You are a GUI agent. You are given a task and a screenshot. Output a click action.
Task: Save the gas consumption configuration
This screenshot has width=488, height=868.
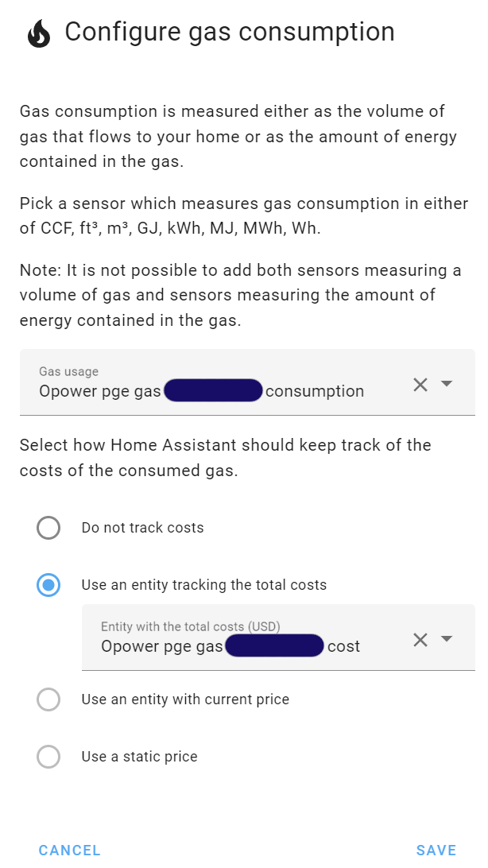click(x=436, y=850)
